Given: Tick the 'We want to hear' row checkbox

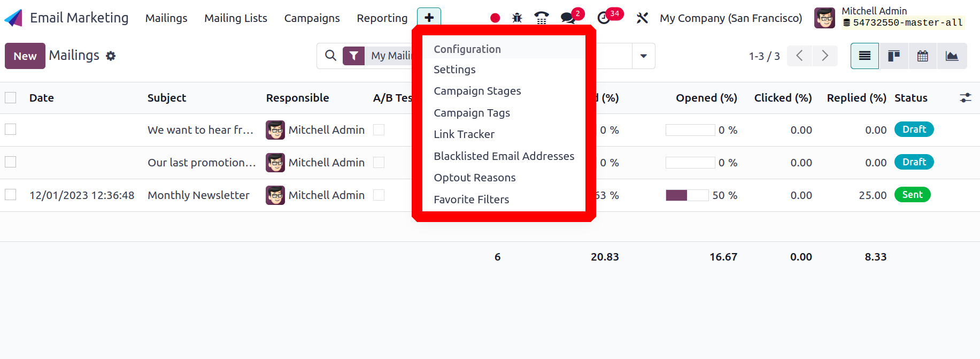Looking at the screenshot, I should (10, 129).
